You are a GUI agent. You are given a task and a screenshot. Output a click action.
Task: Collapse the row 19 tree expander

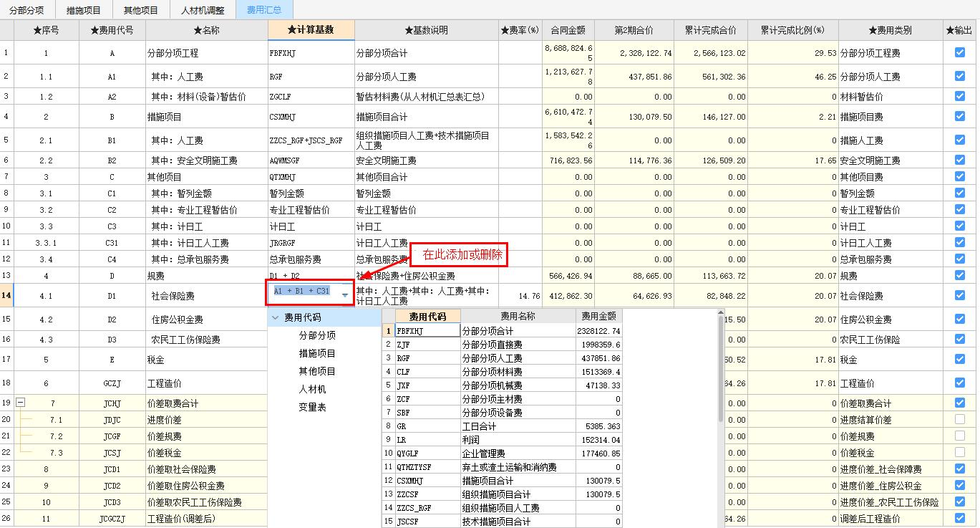[21, 403]
